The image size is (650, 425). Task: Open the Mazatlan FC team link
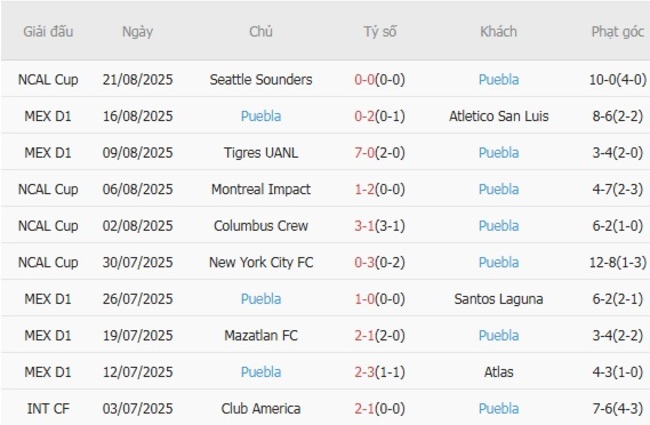[261, 335]
